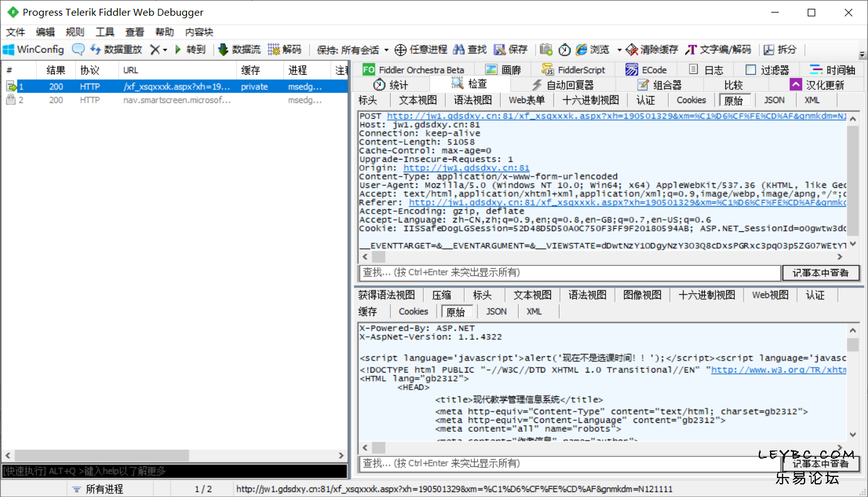Open the 保持: 所有会话 dropdown

[353, 49]
